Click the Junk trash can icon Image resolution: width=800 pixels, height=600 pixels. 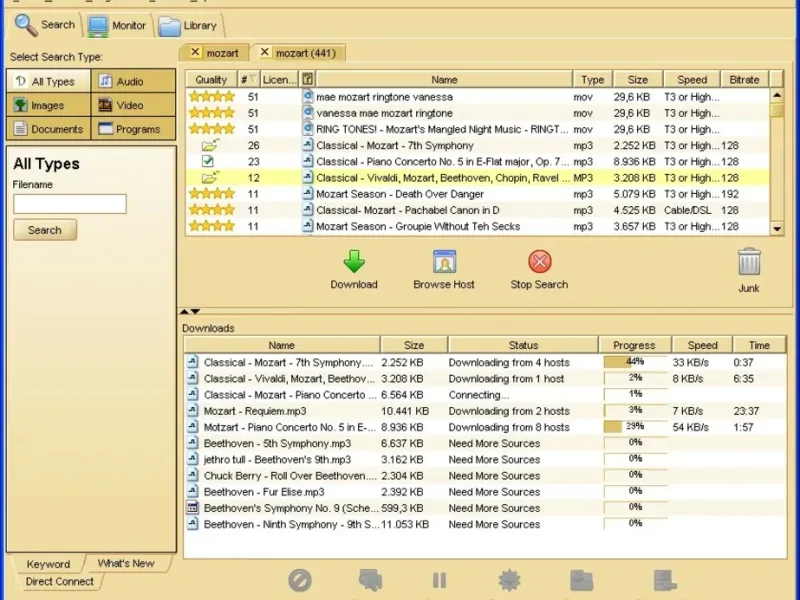749,263
